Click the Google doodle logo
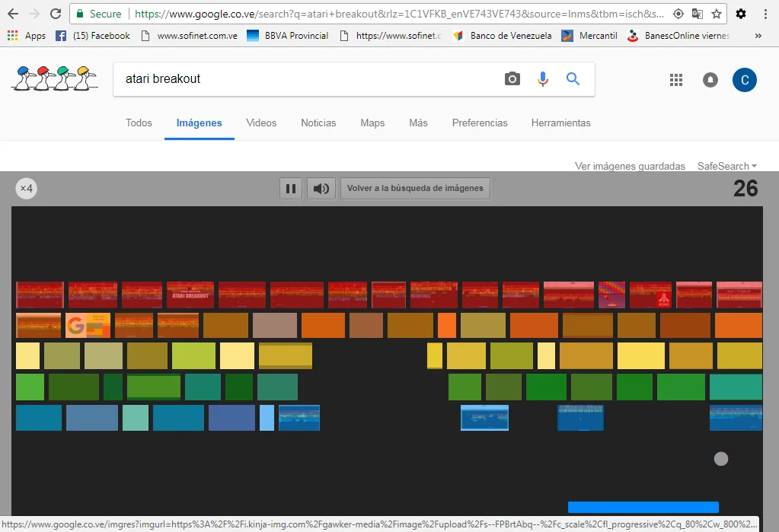The image size is (779, 532). tap(55, 78)
